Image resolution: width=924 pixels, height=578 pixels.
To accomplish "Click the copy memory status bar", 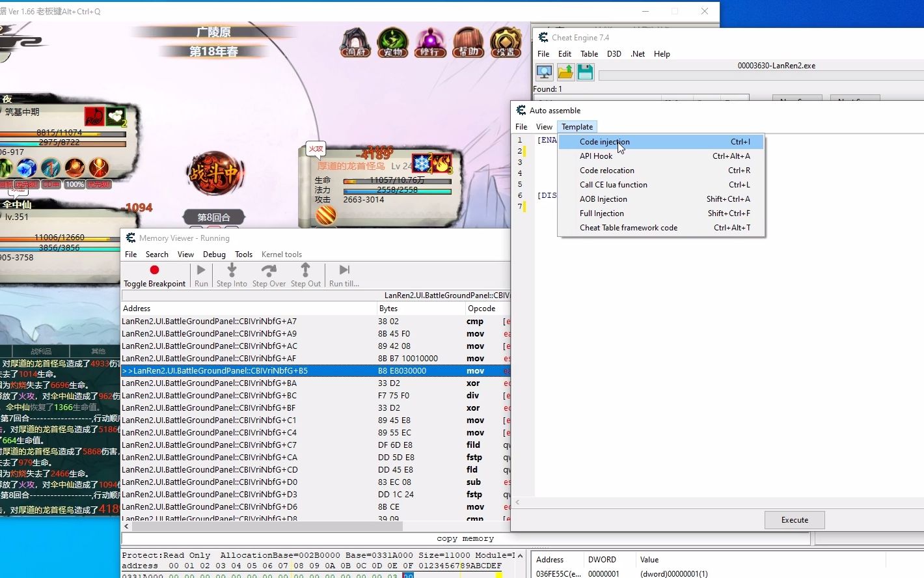I will coord(465,539).
